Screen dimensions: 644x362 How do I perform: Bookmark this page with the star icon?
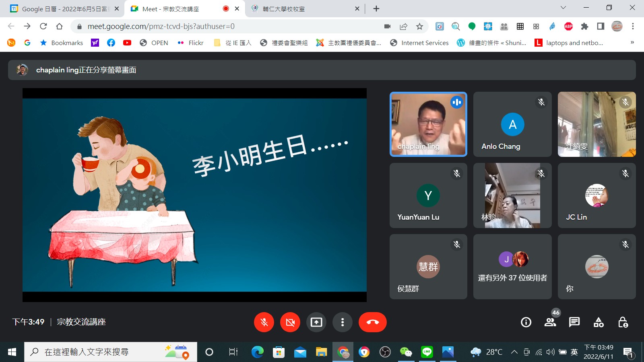click(419, 27)
